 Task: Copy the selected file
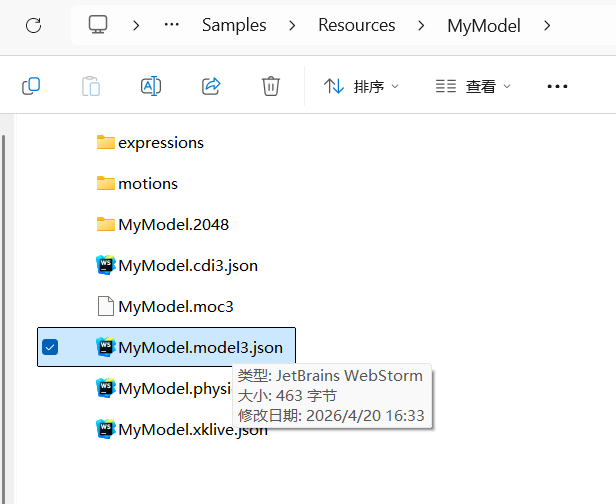click(x=31, y=86)
